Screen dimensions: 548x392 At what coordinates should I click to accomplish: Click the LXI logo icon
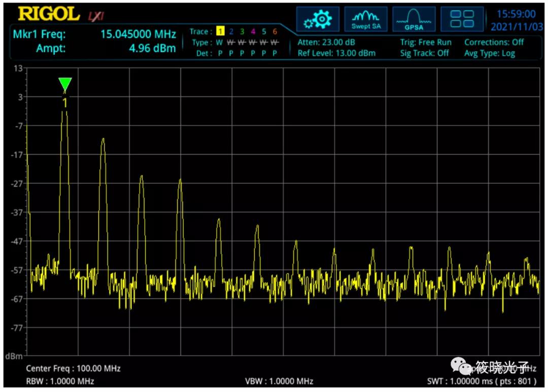[x=96, y=16]
